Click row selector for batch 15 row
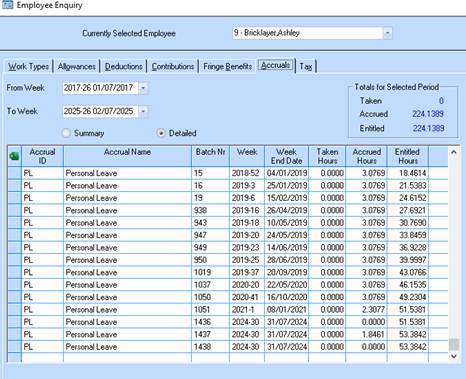 click(x=14, y=173)
